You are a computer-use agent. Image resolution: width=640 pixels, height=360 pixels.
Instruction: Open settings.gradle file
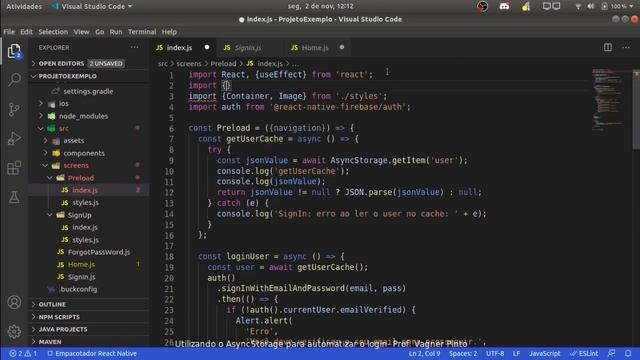(88, 91)
